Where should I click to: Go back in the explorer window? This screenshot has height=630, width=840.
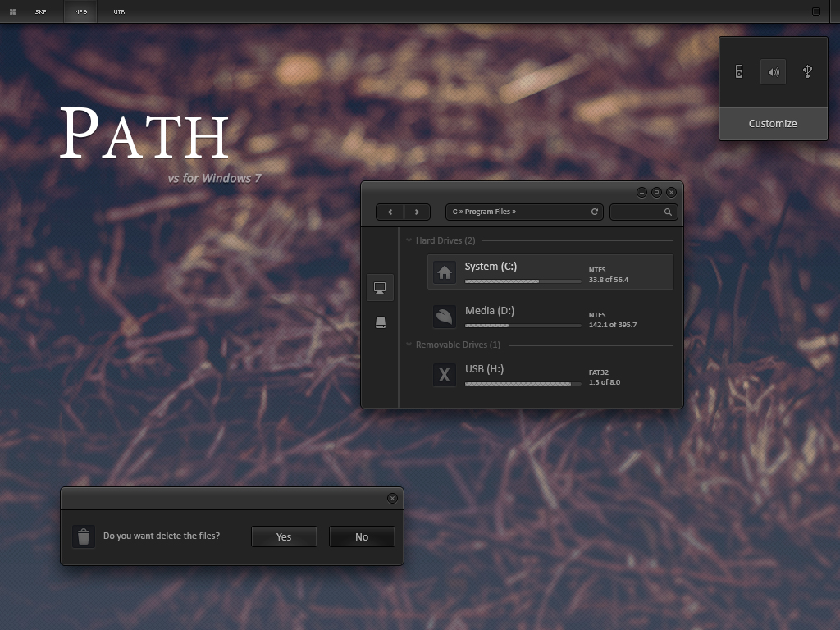pyautogui.click(x=390, y=212)
